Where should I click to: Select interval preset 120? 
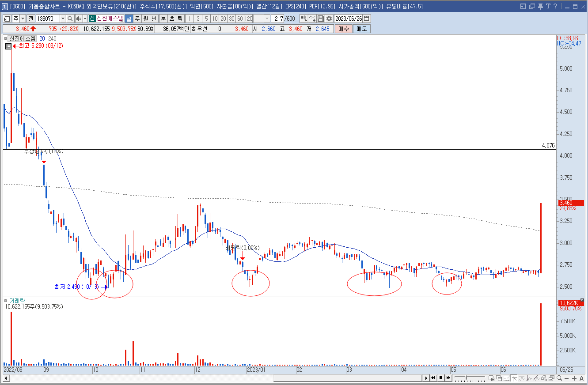click(x=249, y=19)
